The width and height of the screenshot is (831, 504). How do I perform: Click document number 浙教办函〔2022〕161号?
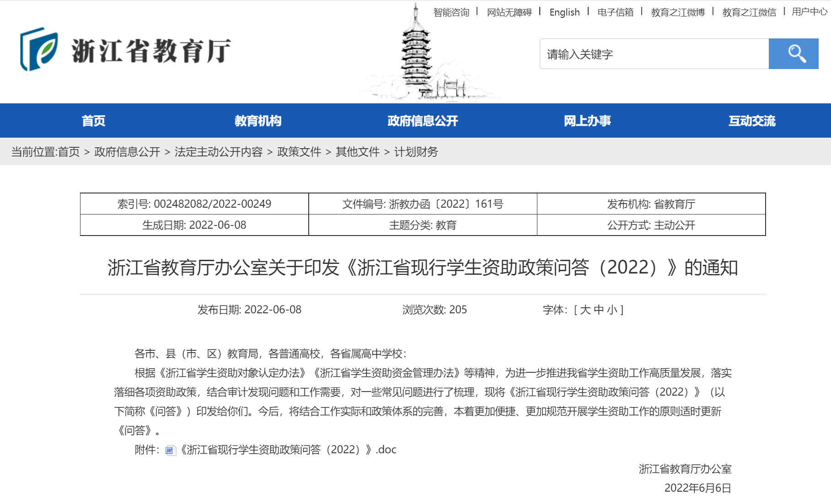(x=423, y=204)
